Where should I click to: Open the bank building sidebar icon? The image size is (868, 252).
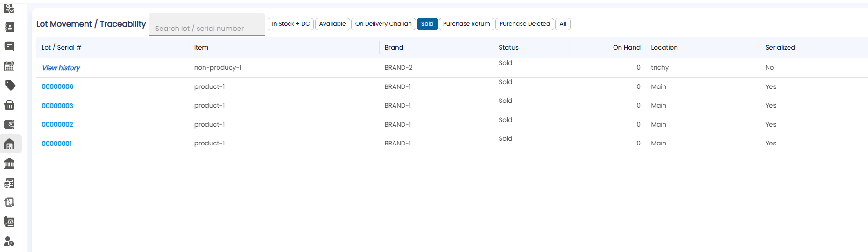point(9,163)
